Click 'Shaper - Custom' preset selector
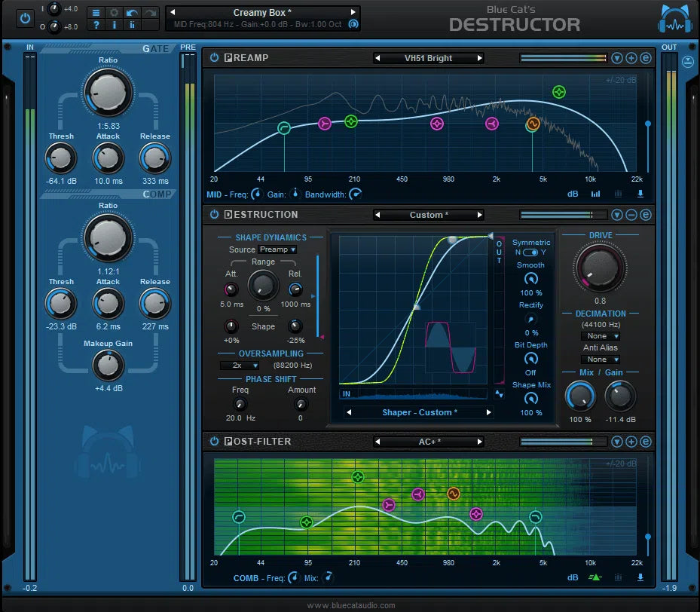This screenshot has height=612, width=700. 420,413
